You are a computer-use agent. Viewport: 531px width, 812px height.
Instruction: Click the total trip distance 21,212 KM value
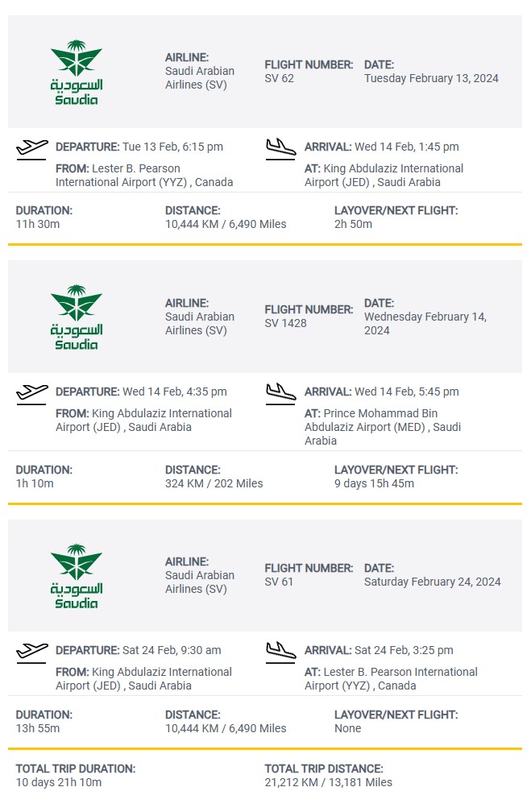pyautogui.click(x=328, y=782)
